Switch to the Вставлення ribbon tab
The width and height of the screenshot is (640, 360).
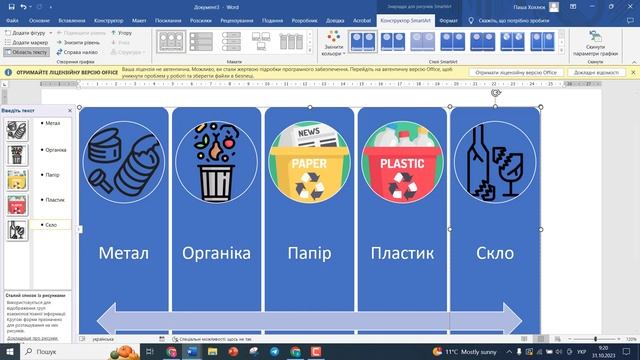pyautogui.click(x=72, y=20)
